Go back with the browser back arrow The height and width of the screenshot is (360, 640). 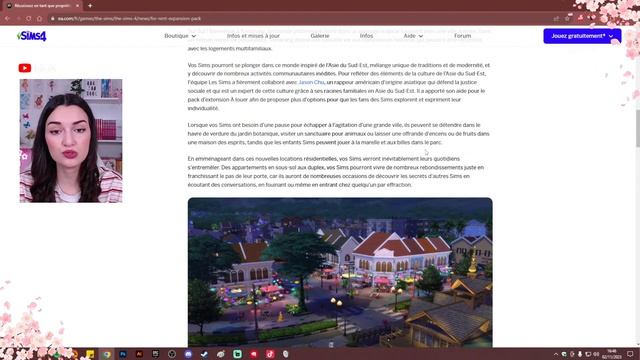[x=7, y=18]
